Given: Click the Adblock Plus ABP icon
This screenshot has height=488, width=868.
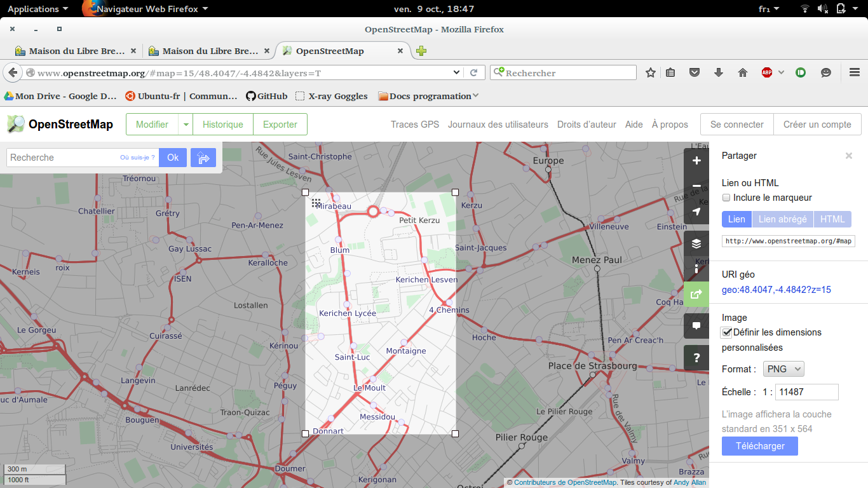Looking at the screenshot, I should tap(767, 73).
